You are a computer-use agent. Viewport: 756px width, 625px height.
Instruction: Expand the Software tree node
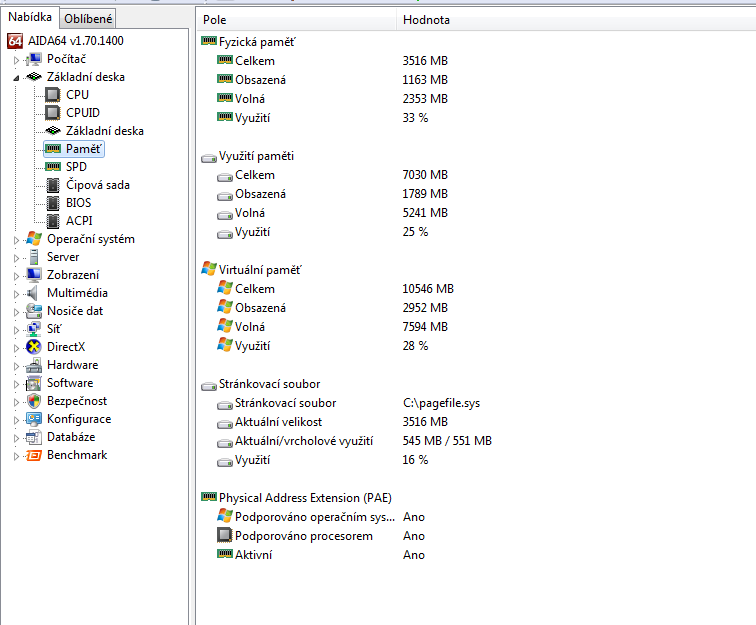tap(16, 384)
